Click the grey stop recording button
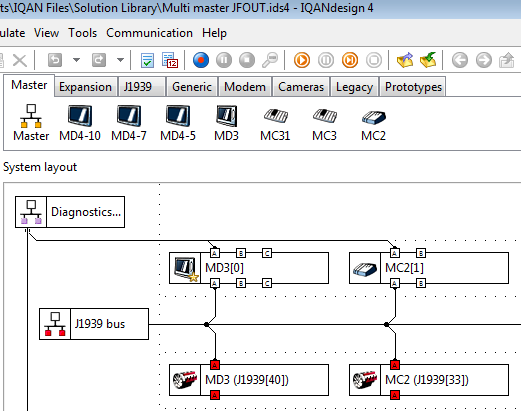Image resolution: width=521 pixels, height=411 pixels. (247, 60)
